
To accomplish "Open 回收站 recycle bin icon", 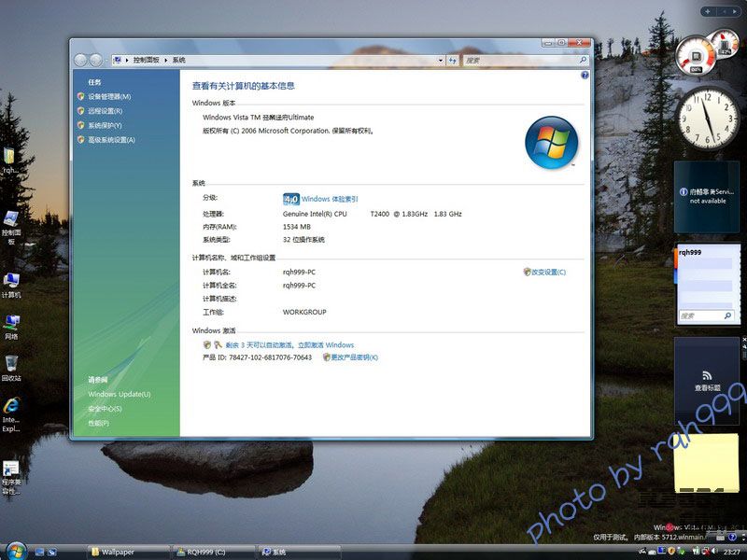I will point(11,368).
